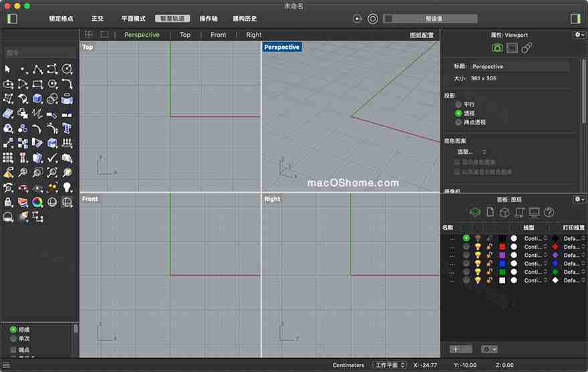The height and width of the screenshot is (372, 588).
Task: Choose the Rectangle drawing tool
Action: point(37,84)
